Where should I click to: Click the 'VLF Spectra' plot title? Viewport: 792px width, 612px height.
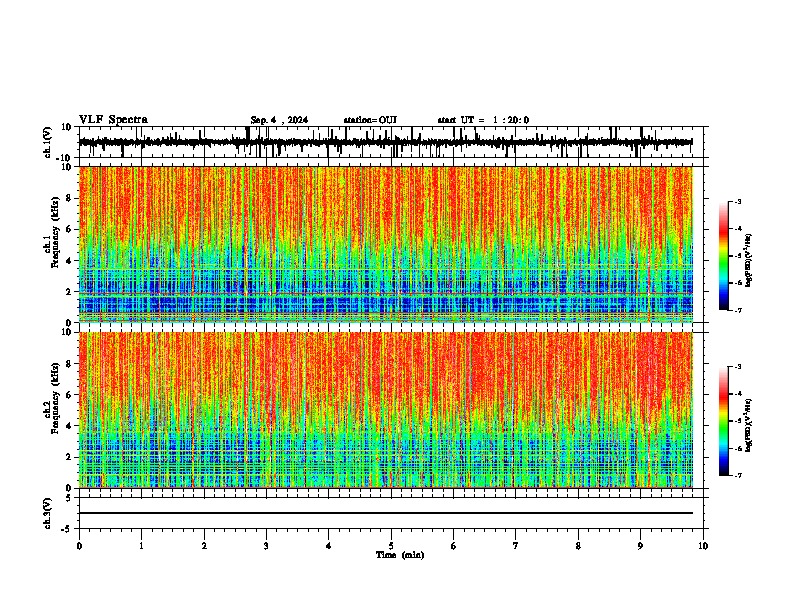(x=113, y=120)
